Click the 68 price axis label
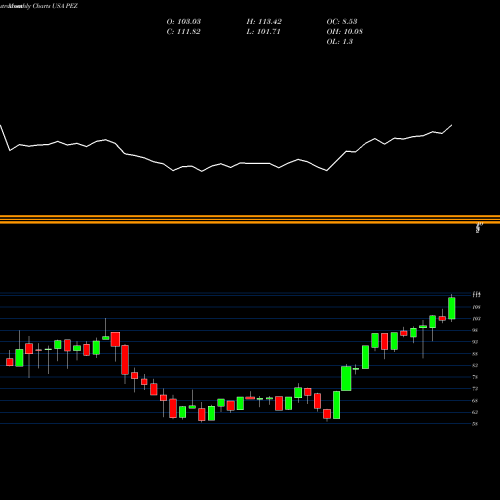 click(x=475, y=401)
